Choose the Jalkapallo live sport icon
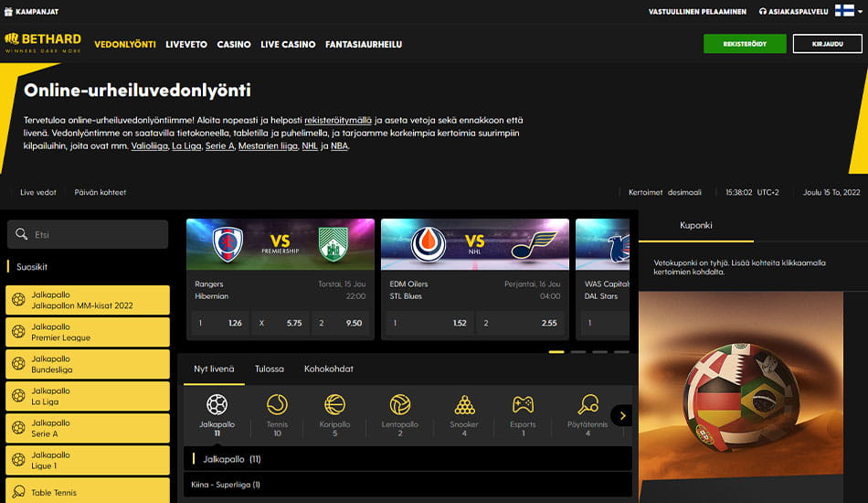Image resolution: width=868 pixels, height=503 pixels. click(217, 405)
